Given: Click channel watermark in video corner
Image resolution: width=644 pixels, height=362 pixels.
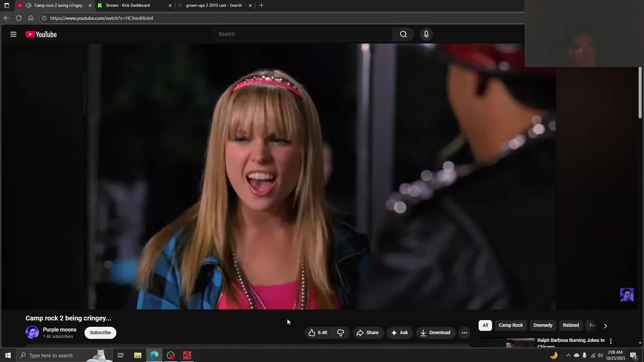Looking at the screenshot, I should [x=627, y=295].
